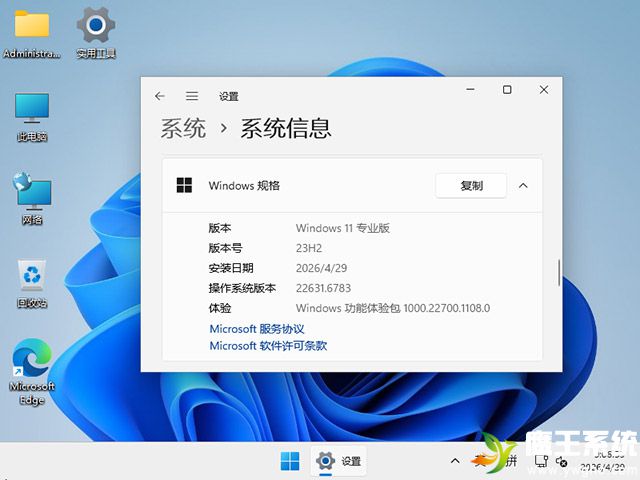Screen dimensions: 640x480
Task: Click the 版本号 label
Action: [225, 248]
